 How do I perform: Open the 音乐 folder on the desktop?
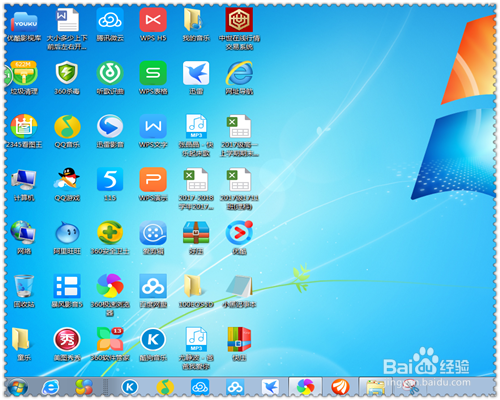pyautogui.click(x=21, y=339)
